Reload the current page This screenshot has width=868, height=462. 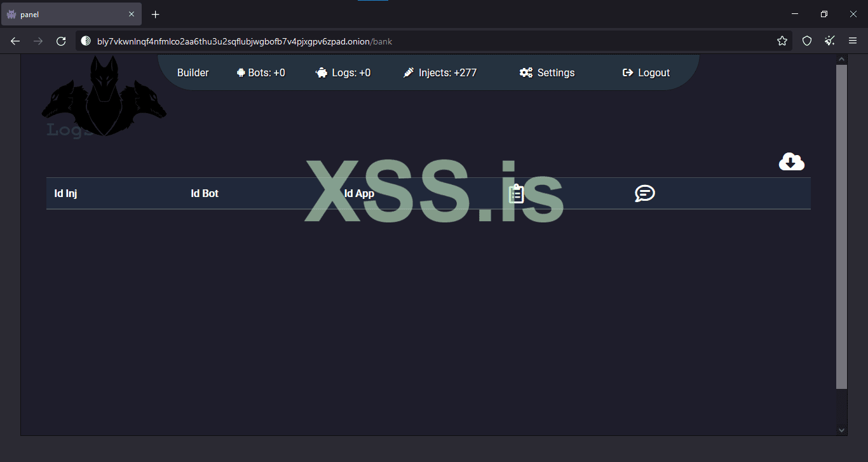coord(61,41)
